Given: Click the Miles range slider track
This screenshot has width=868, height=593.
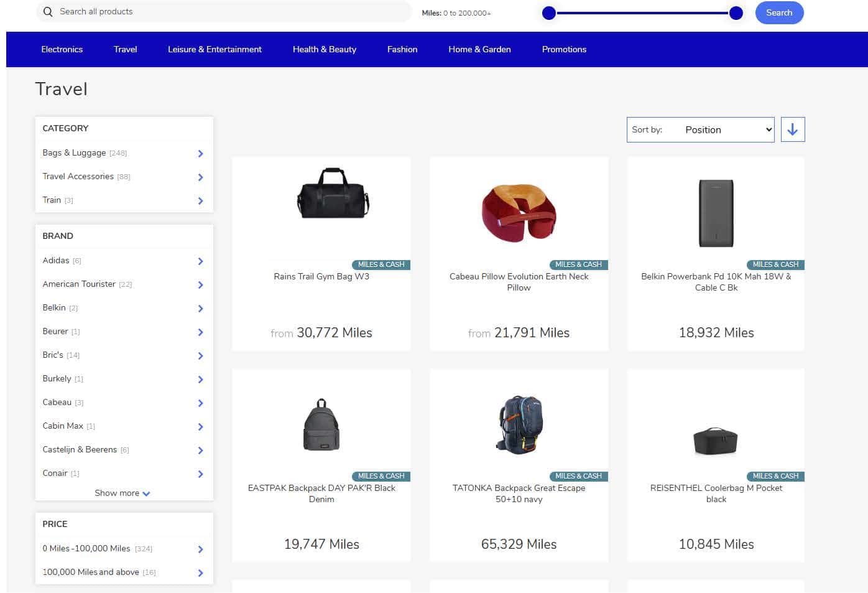Looking at the screenshot, I should point(642,13).
